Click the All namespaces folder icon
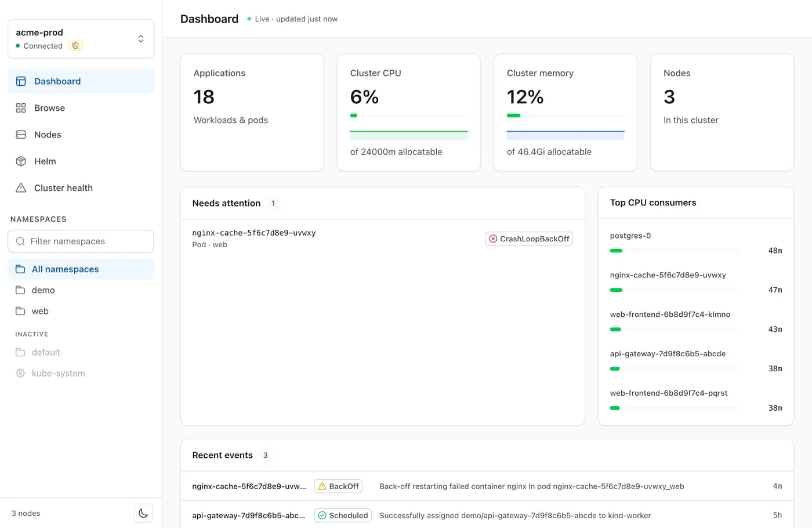Image resolution: width=812 pixels, height=528 pixels. tap(20, 269)
